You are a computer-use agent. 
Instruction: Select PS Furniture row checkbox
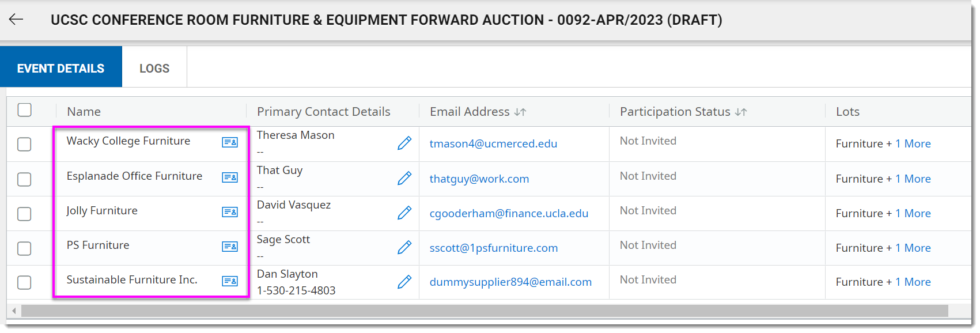24,248
